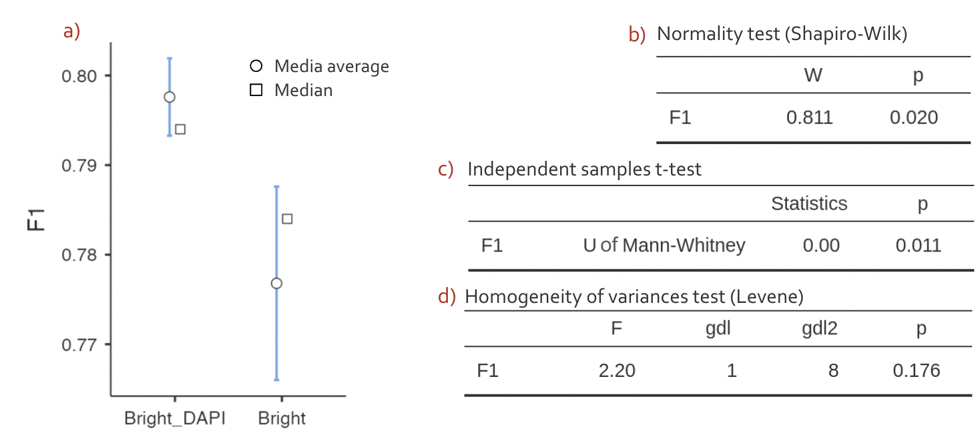Click the Bright group median square marker
This screenshot has width=980, height=439.
point(287,219)
